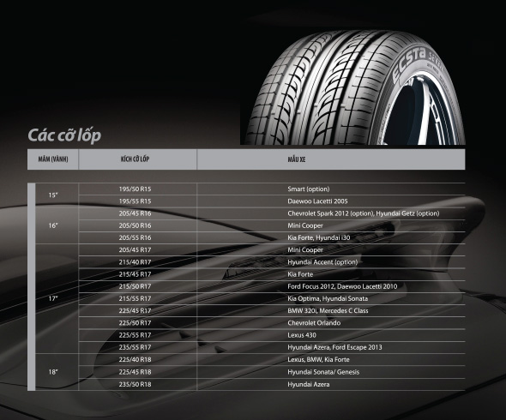The image size is (506, 420).
Task: Select the 195/55 R15 tire size
Action: click(x=135, y=201)
